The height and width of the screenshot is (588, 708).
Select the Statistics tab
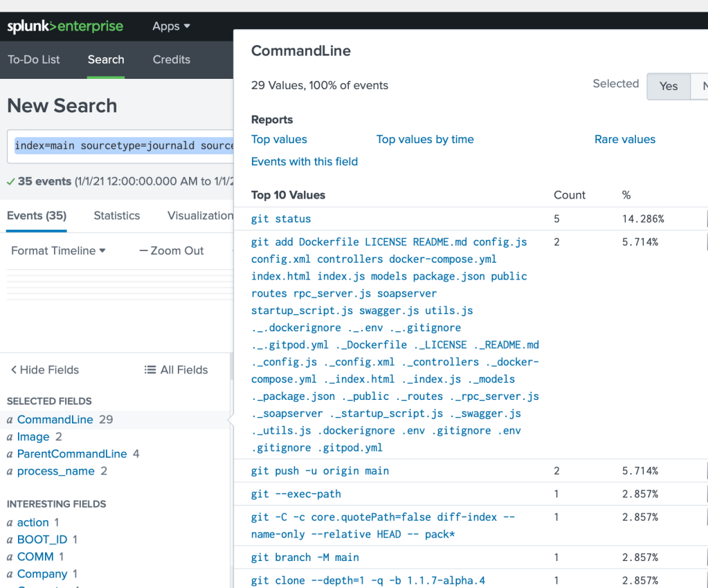(x=117, y=216)
